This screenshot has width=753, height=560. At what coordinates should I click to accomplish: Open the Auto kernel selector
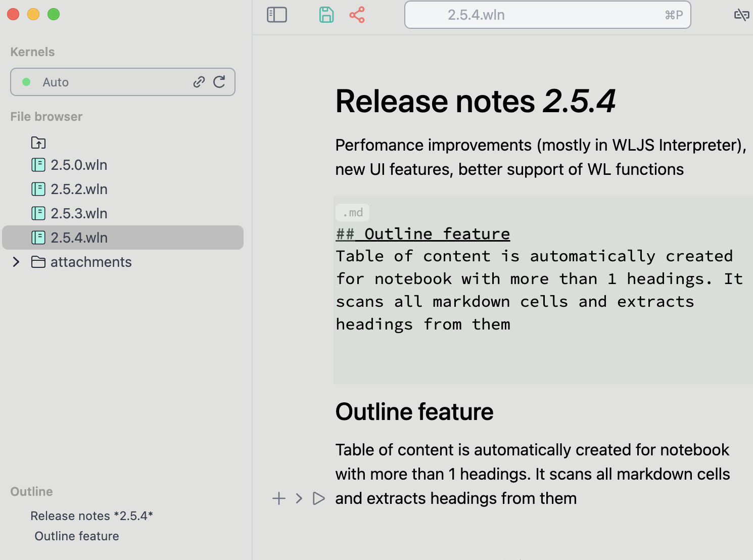click(x=101, y=82)
